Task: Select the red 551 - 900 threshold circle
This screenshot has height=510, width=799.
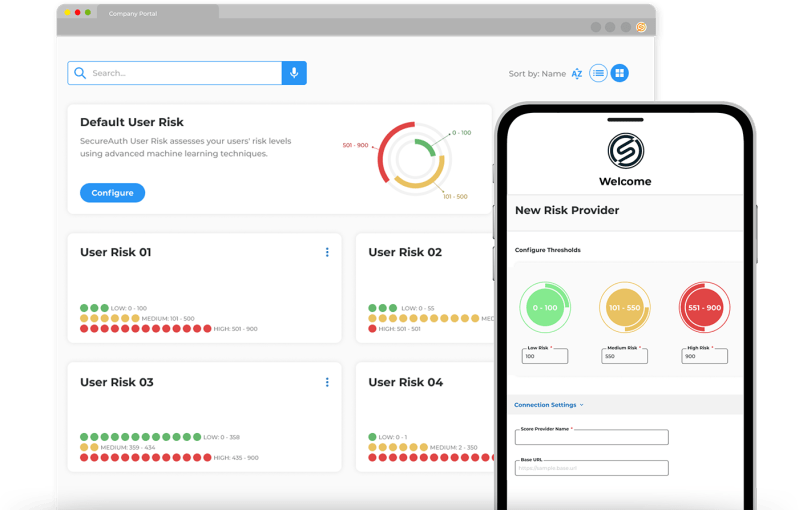Action: click(x=704, y=308)
